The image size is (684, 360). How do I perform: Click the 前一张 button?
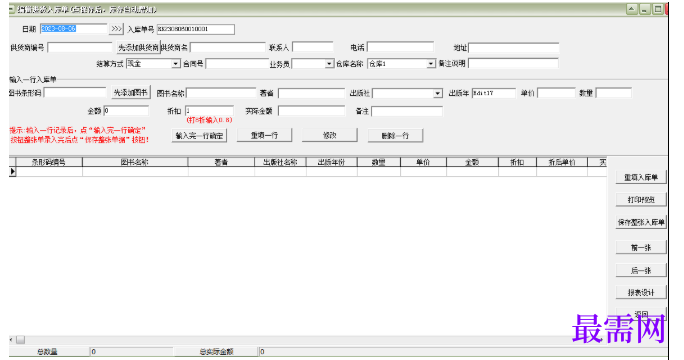pos(641,247)
